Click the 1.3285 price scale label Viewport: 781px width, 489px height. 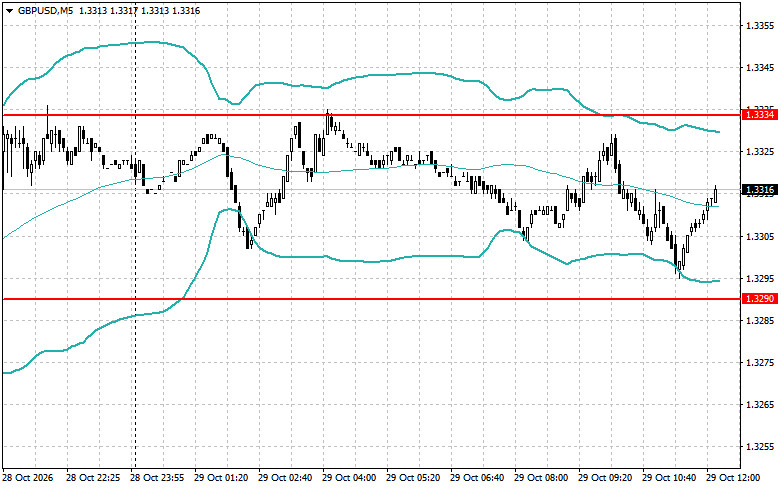click(760, 320)
